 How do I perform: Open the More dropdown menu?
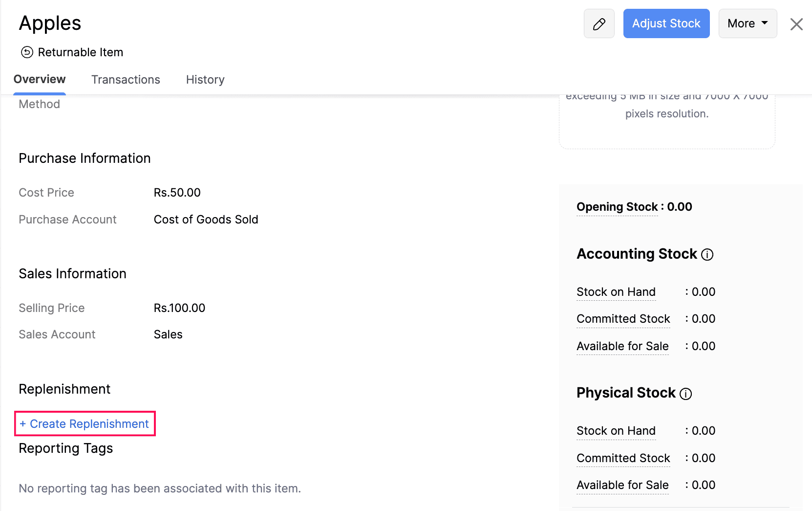pyautogui.click(x=748, y=23)
